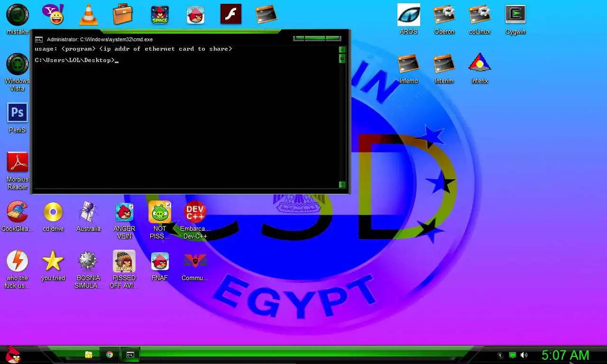The height and width of the screenshot is (364, 607).
Task: Launch Chrome from the taskbar
Action: tap(110, 355)
